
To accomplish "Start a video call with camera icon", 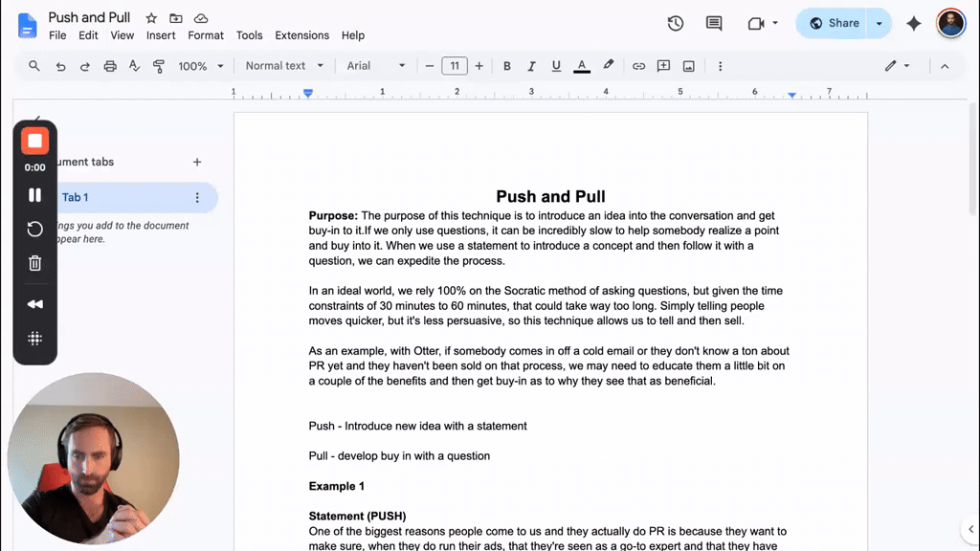I will coord(756,24).
